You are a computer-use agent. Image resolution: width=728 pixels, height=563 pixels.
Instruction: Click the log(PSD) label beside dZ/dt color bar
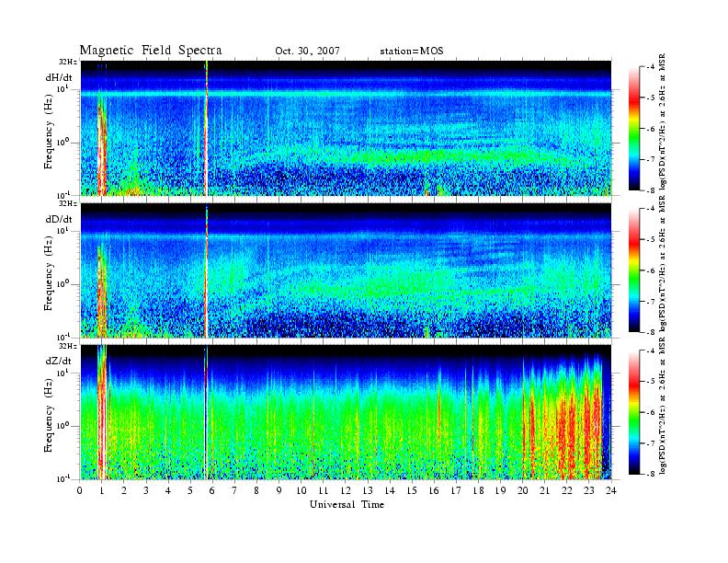pos(663,407)
